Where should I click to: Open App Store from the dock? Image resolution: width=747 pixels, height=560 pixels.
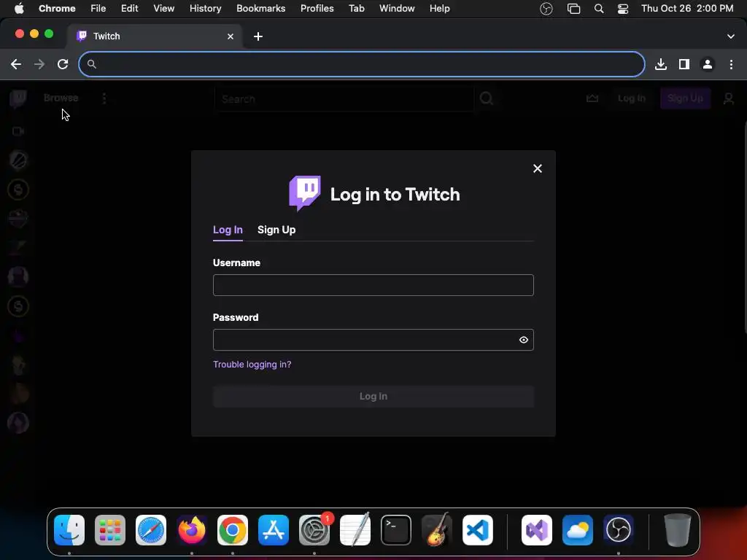coord(274,530)
